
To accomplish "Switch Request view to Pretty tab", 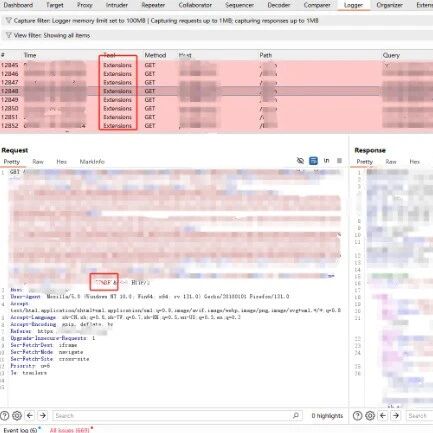I will pos(12,162).
